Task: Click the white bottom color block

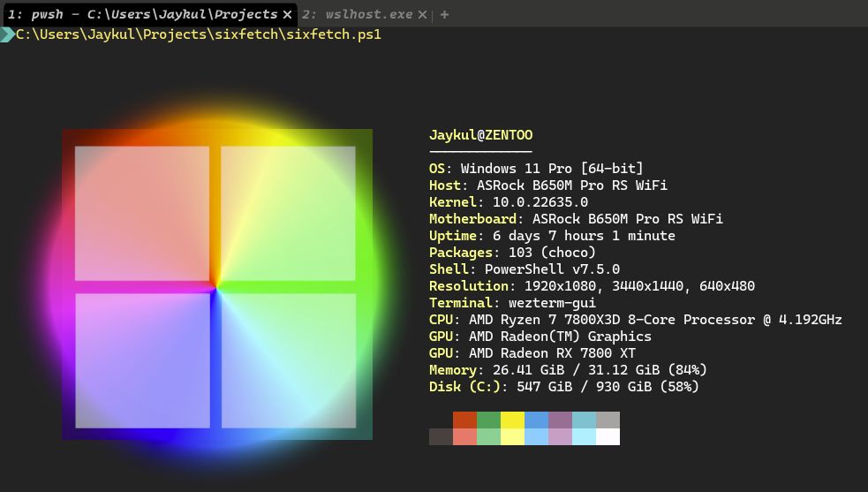Action: pyautogui.click(x=608, y=436)
